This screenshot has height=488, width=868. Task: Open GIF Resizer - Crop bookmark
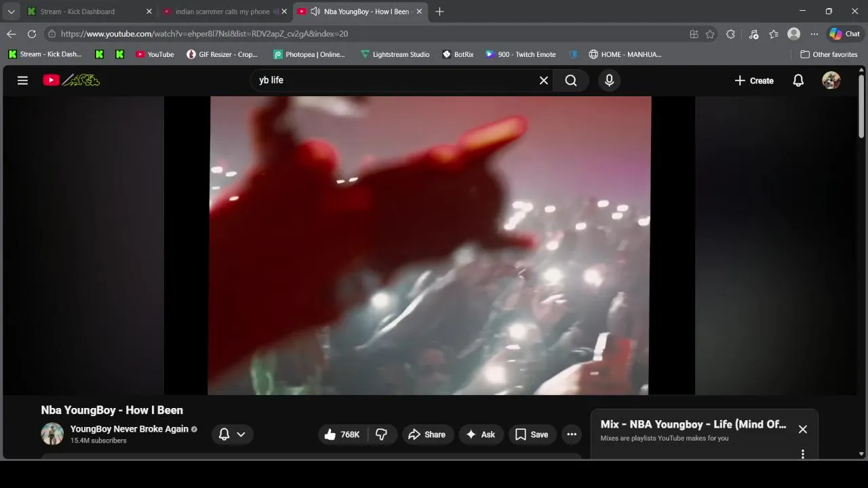222,54
